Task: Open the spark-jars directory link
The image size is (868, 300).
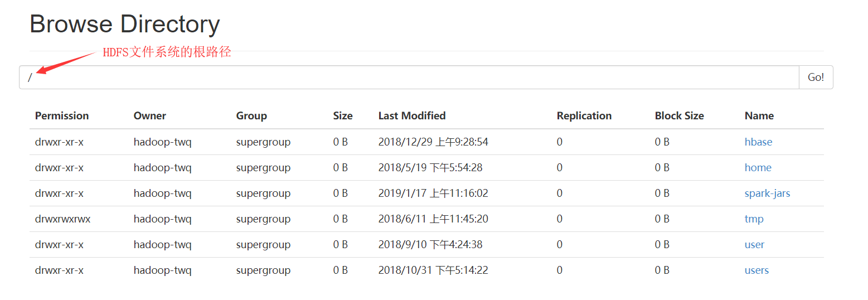Action: (767, 193)
